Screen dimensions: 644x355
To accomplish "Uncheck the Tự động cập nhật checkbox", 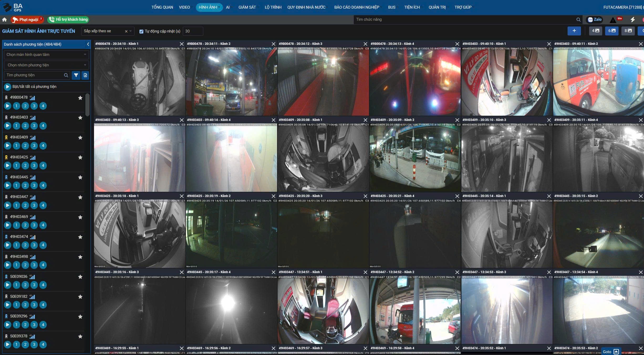I will (x=141, y=31).
